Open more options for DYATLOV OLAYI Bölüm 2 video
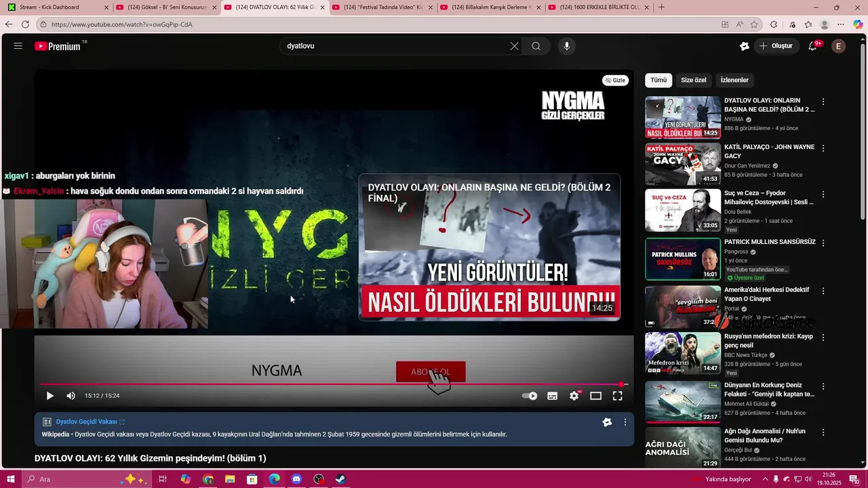 tap(823, 102)
